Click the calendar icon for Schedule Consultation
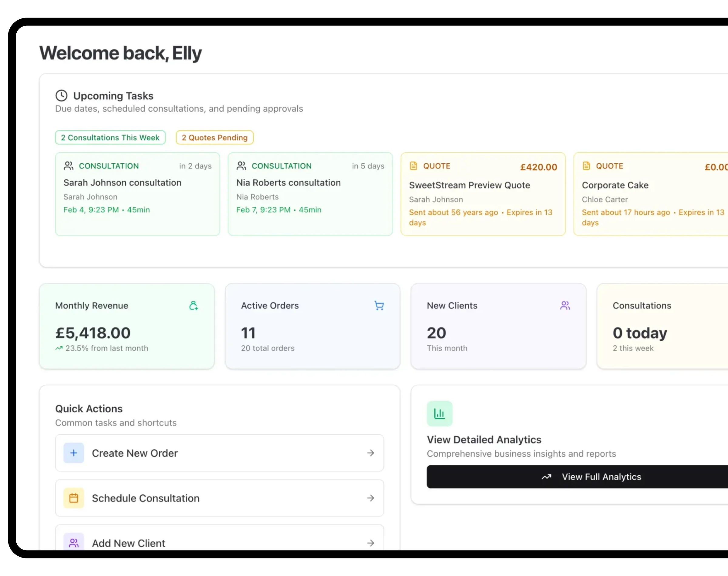728x576 pixels. tap(73, 498)
